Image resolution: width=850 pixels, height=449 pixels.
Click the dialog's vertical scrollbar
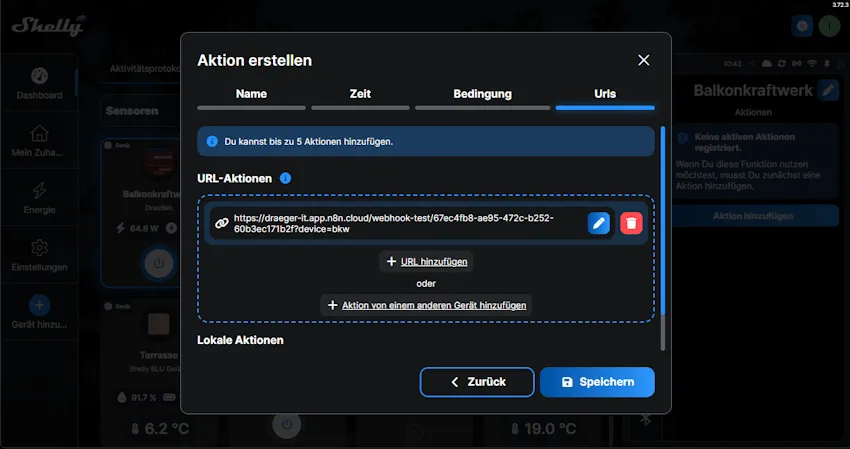(662, 239)
